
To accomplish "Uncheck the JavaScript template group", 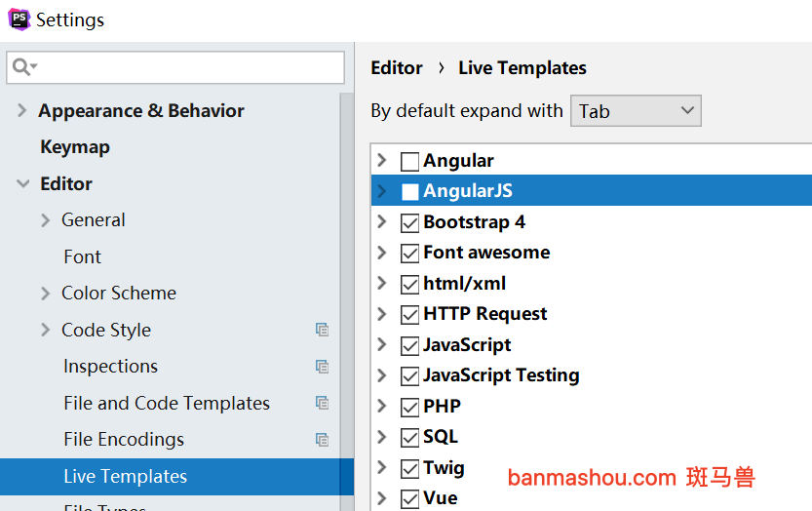I will [409, 345].
